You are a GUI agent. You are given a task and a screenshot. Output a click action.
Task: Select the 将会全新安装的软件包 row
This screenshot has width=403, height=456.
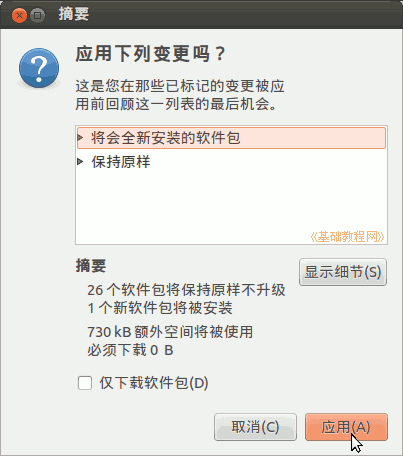231,138
